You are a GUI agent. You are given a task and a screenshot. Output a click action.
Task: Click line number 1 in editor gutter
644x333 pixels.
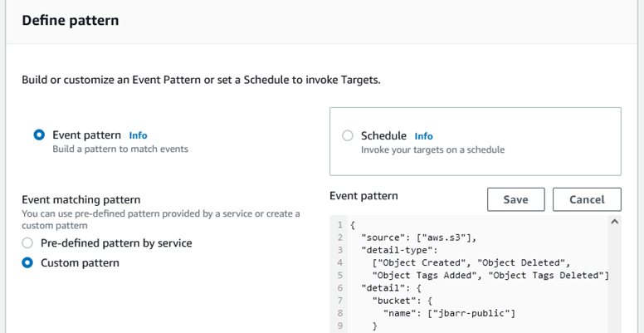click(340, 225)
